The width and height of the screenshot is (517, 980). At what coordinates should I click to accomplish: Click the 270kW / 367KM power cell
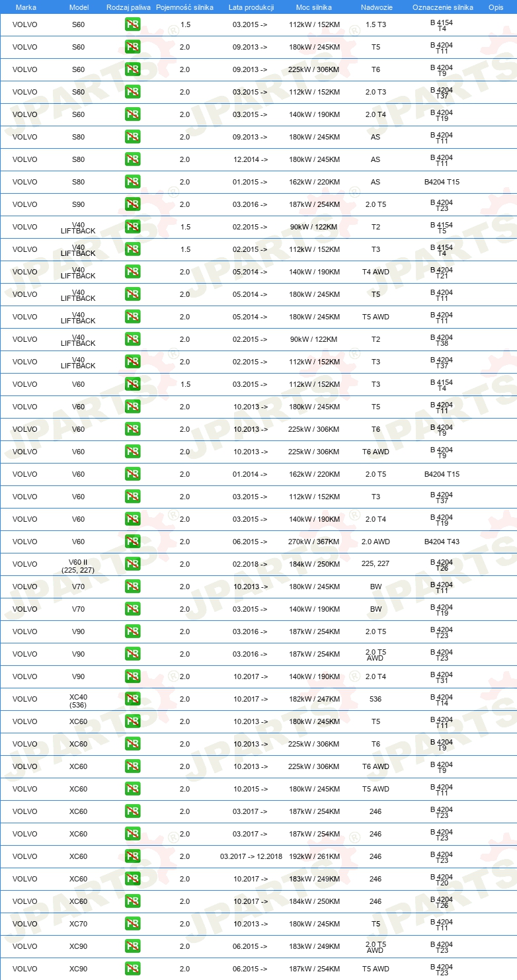click(x=314, y=542)
